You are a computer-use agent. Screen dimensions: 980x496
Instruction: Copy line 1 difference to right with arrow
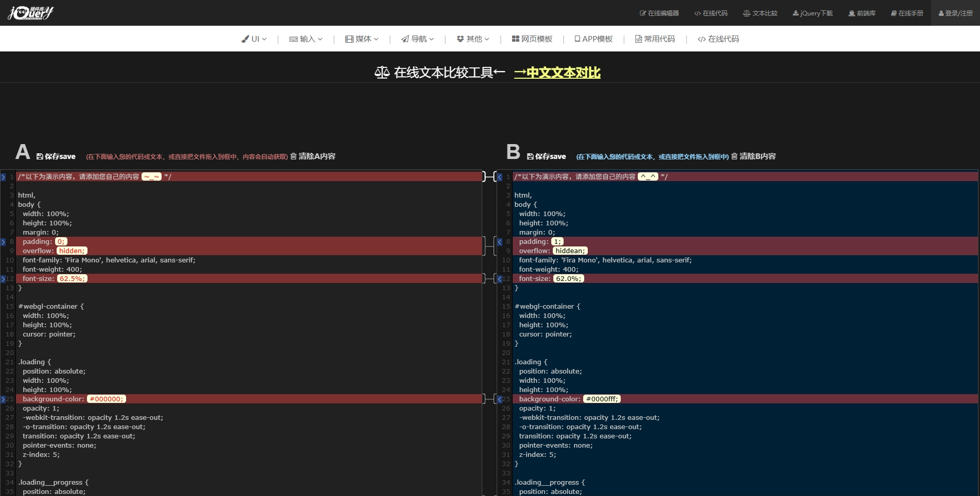[x=3, y=177]
